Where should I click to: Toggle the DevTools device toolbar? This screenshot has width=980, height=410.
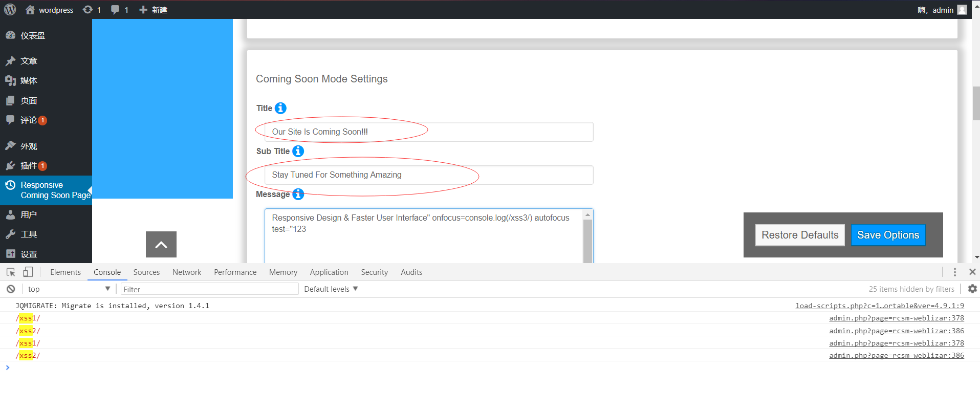pyautogui.click(x=28, y=272)
